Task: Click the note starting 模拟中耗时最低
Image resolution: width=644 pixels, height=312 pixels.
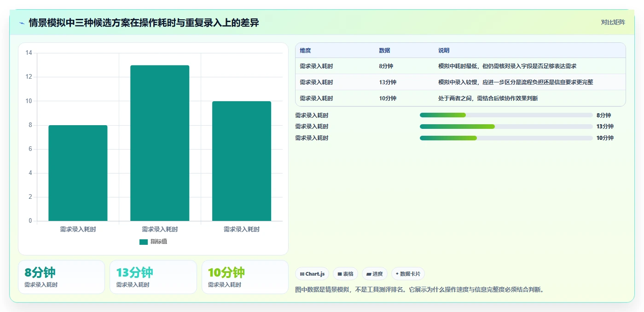Action: pyautogui.click(x=507, y=66)
